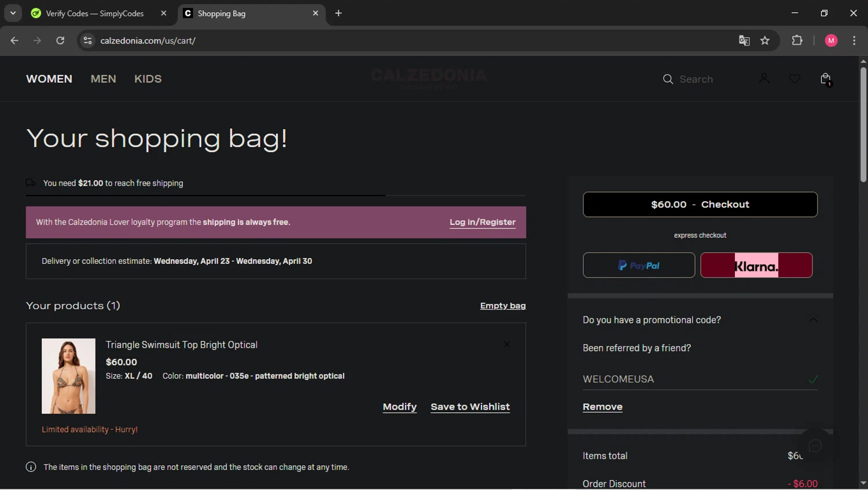Viewport: 868px width, 490px height.
Task: Go forward to the next page
Action: point(37,40)
